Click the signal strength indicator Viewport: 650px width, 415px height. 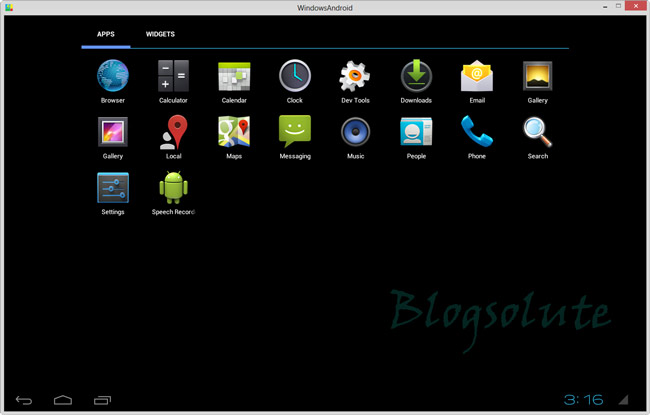pyautogui.click(x=623, y=400)
